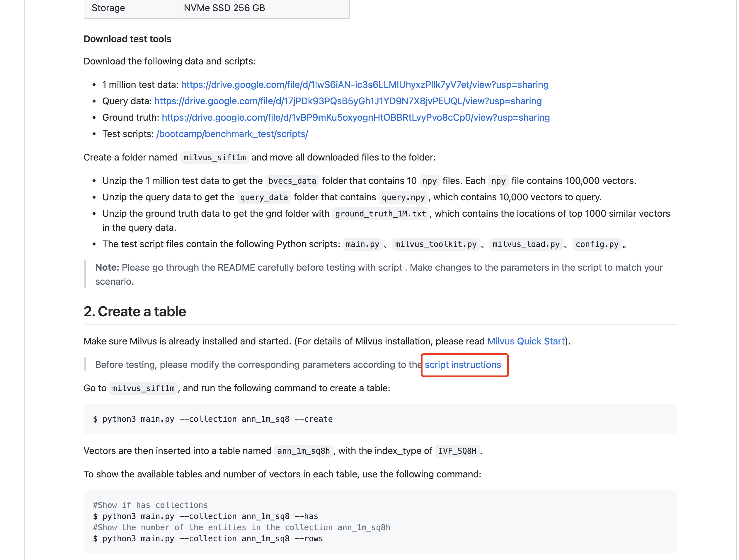Click the Storage row label
Image resolution: width=739 pixels, height=560 pixels.
[x=108, y=8]
